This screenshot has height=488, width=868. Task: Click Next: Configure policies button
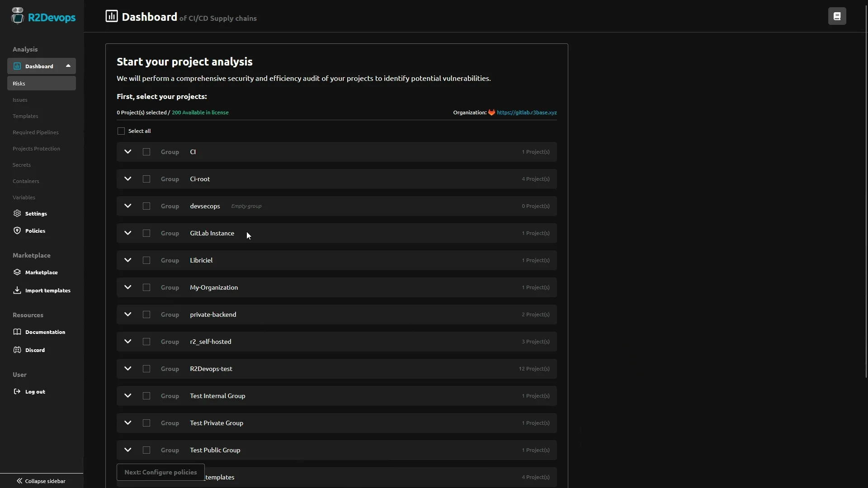[160, 472]
